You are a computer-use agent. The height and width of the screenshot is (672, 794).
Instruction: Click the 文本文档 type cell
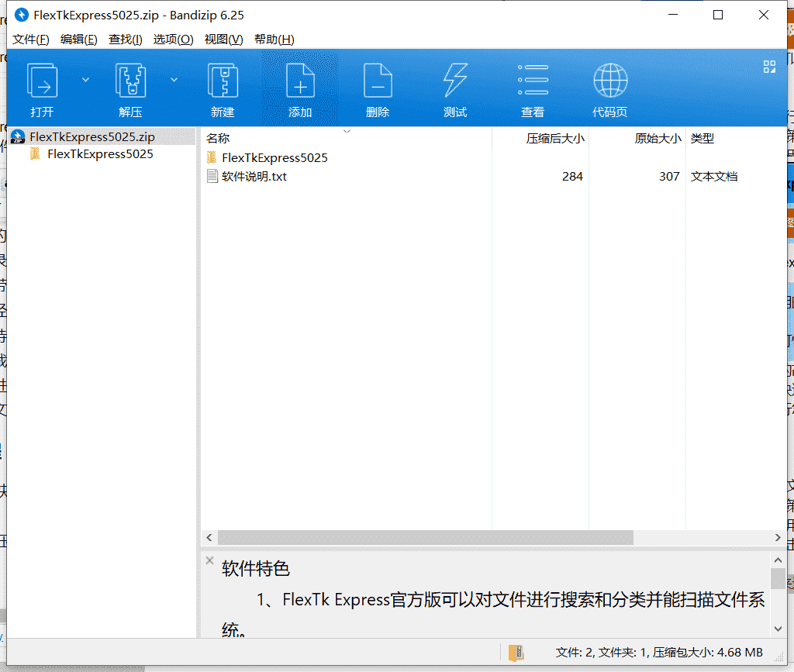tap(714, 177)
